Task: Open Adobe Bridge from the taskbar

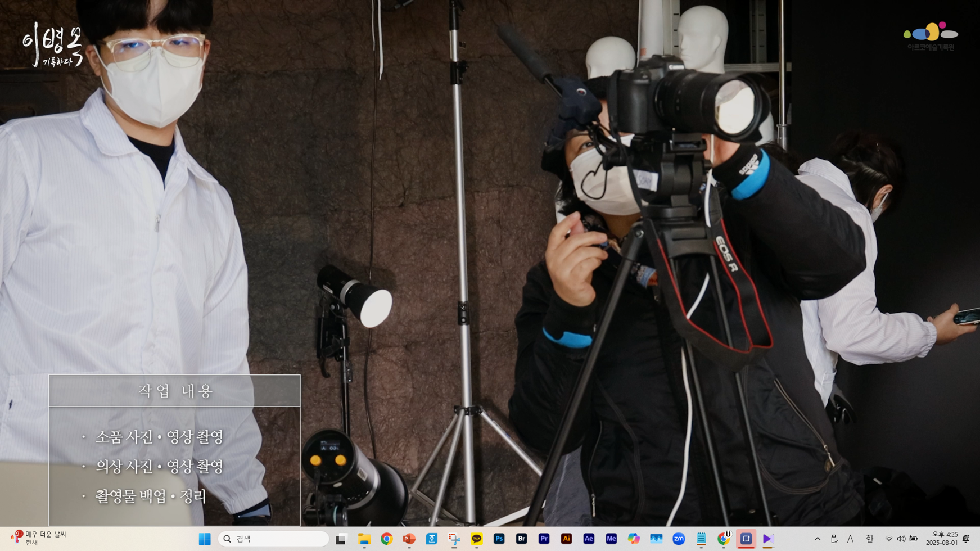Action: pyautogui.click(x=521, y=539)
